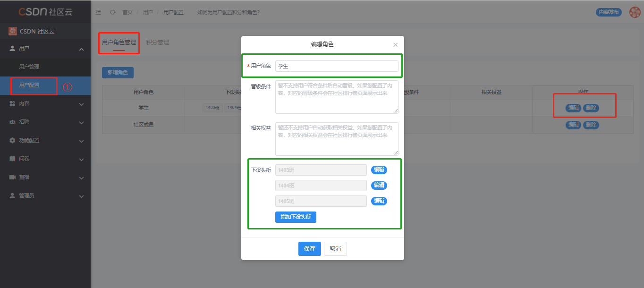This screenshot has width=644, height=288.
Task: Click into the 相关权益 text area
Action: click(x=337, y=139)
